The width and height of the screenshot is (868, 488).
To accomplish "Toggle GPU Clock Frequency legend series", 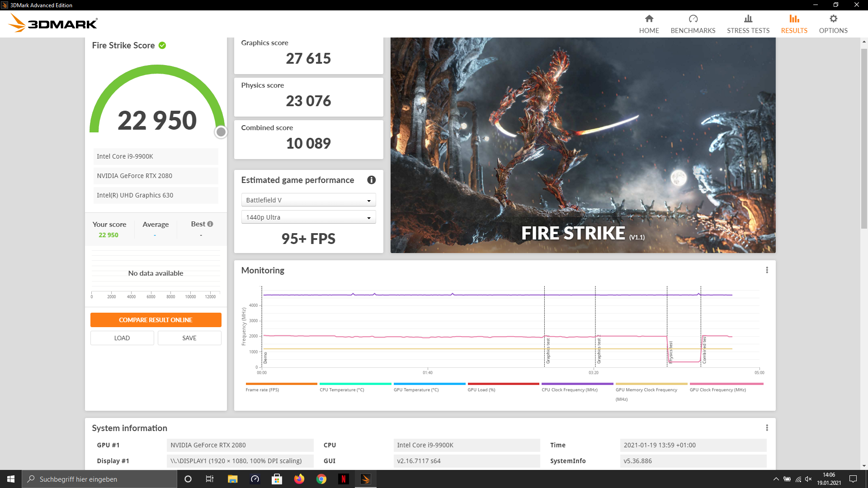I will coord(726,387).
